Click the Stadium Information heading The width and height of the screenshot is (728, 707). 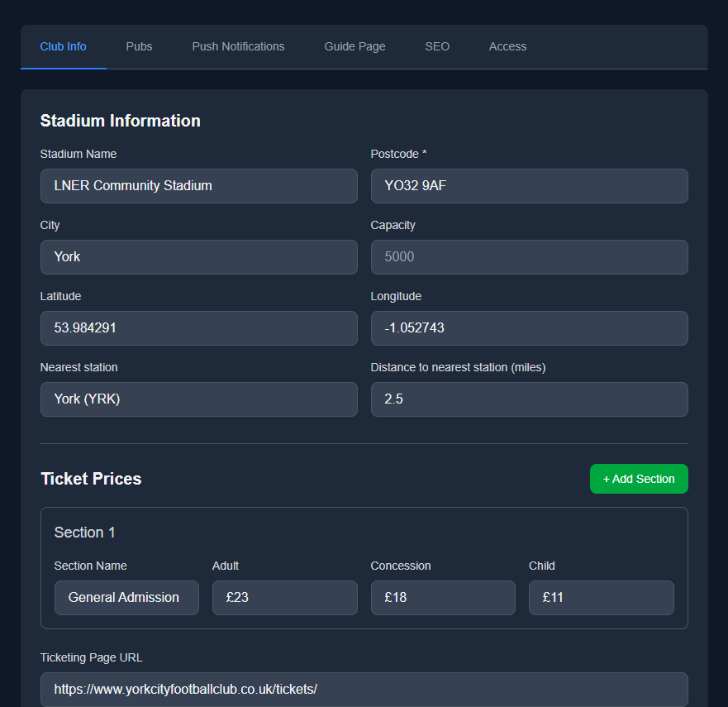[x=121, y=121]
